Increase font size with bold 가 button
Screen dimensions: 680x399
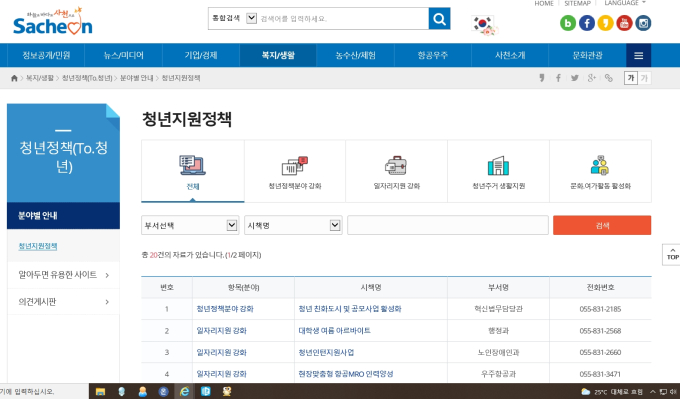631,78
